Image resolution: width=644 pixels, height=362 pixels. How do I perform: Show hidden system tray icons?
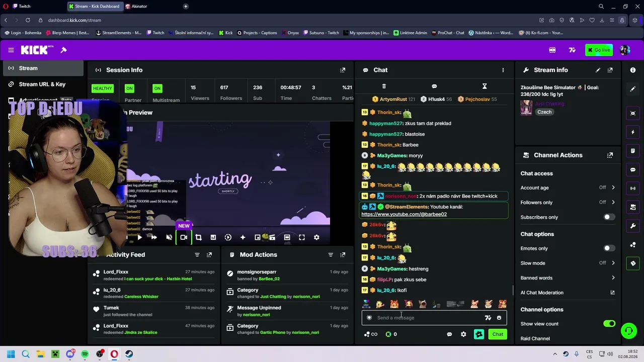click(555, 354)
